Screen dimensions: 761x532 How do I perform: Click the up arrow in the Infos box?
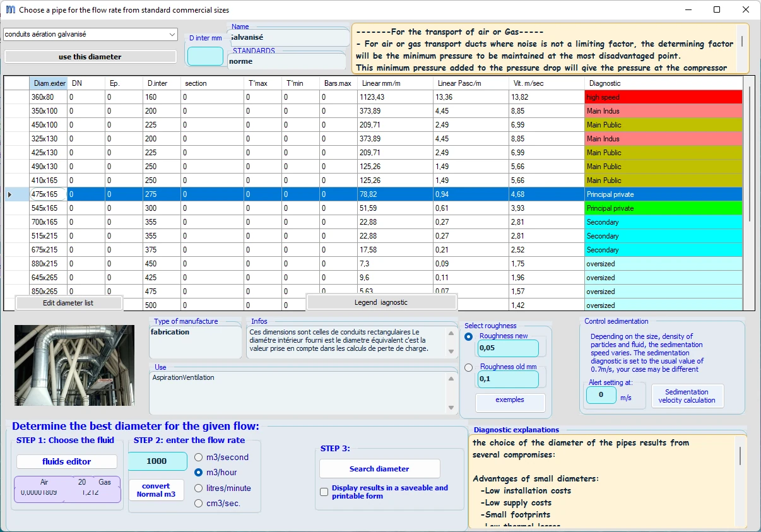[x=451, y=334]
